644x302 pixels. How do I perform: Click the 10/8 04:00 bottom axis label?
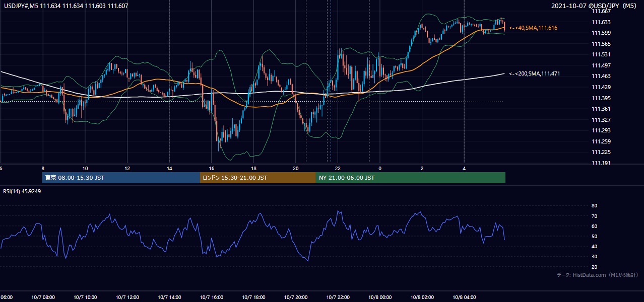(464, 297)
